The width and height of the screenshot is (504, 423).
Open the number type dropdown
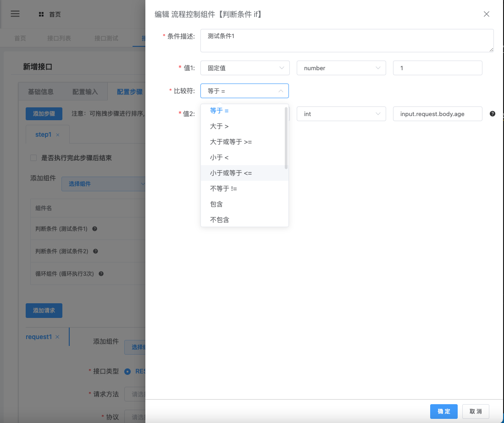click(x=341, y=68)
